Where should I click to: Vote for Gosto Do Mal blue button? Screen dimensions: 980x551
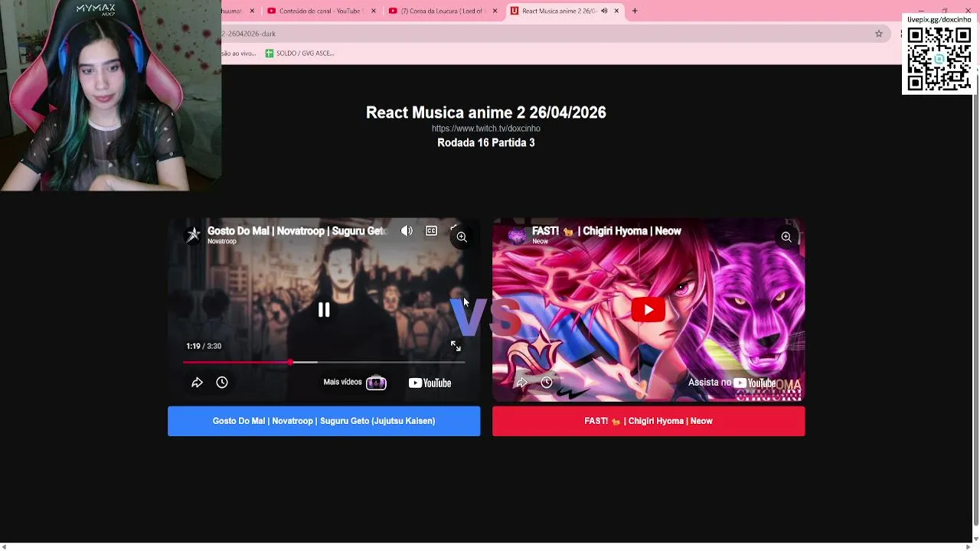pos(324,421)
